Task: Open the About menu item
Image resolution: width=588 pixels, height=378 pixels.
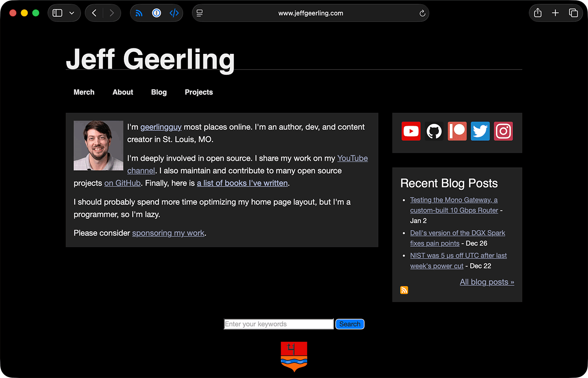Action: [123, 92]
